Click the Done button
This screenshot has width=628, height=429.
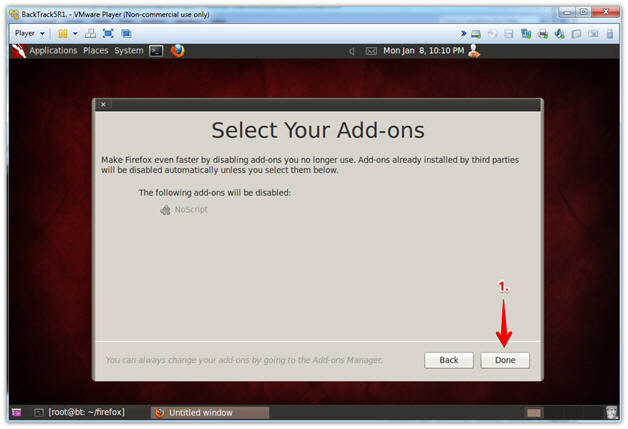point(505,360)
